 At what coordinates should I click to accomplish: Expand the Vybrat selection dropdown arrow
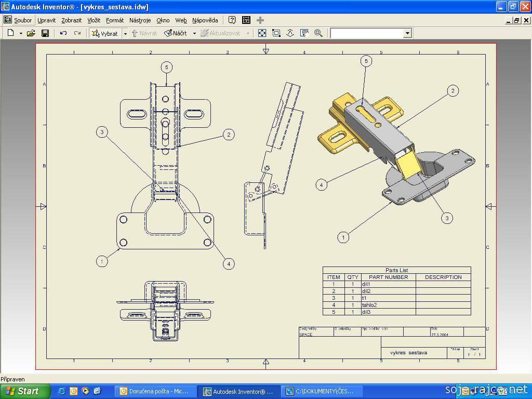tap(125, 33)
